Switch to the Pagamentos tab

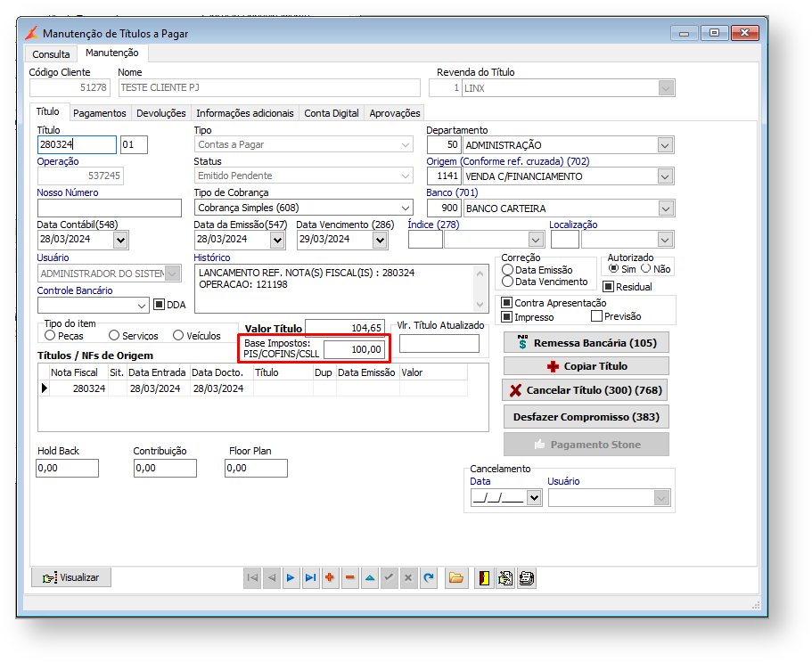point(99,113)
